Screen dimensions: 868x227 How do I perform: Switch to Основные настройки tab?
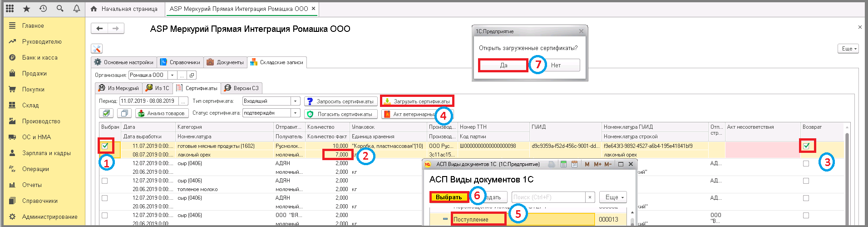pos(124,62)
